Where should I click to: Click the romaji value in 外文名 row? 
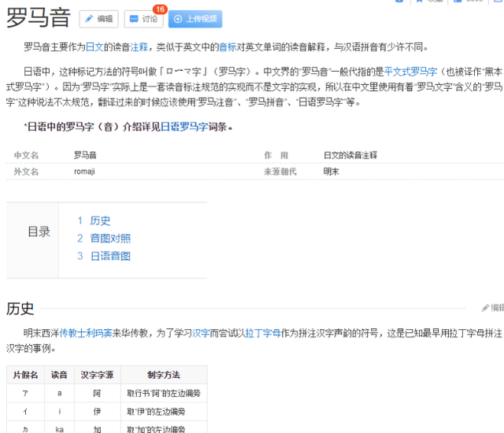pos(84,172)
